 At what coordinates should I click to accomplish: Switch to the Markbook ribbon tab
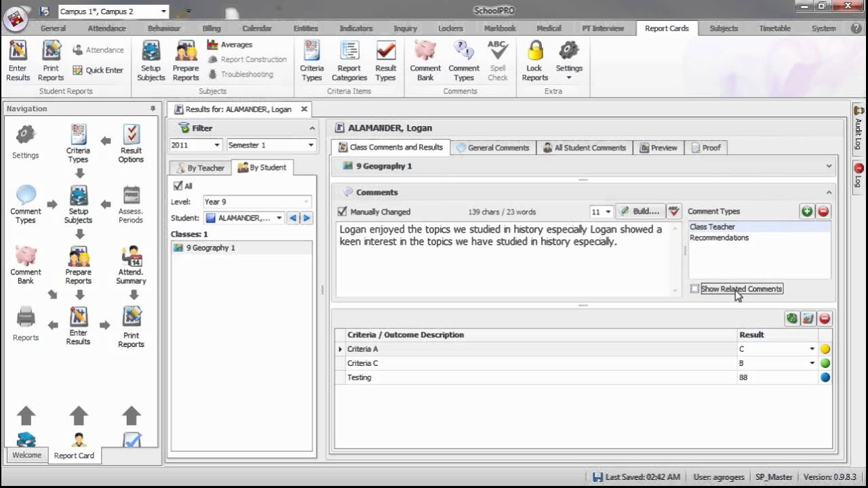click(500, 28)
